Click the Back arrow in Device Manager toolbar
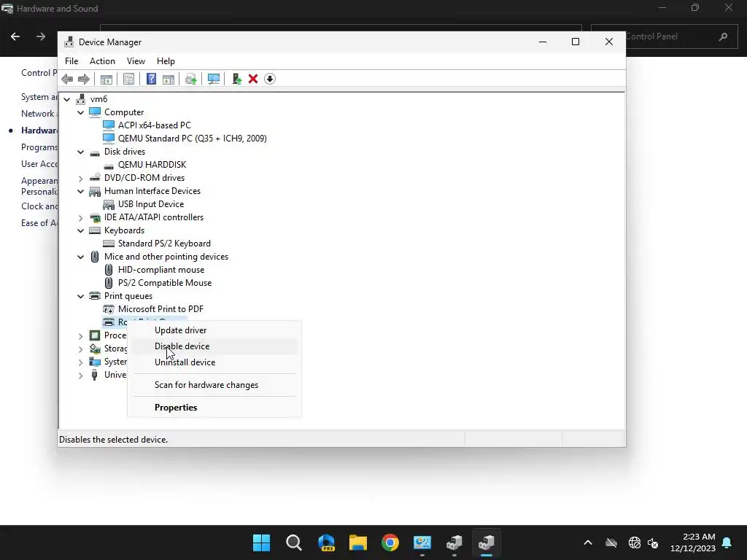 [67, 79]
